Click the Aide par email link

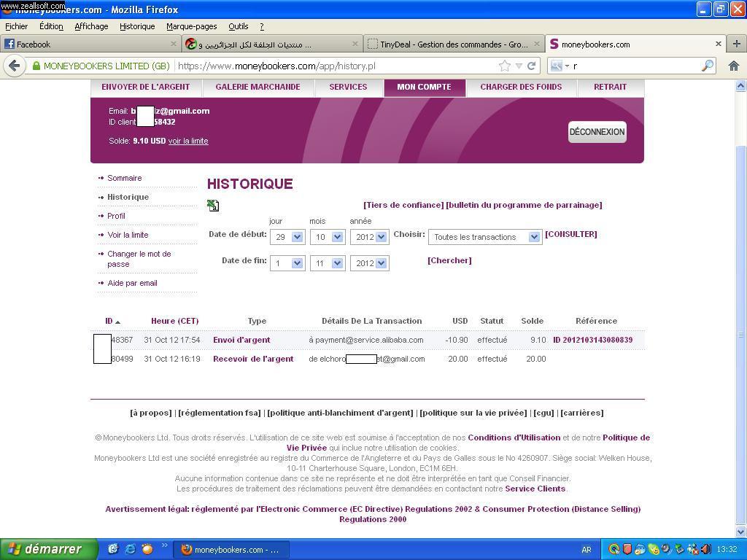point(133,284)
